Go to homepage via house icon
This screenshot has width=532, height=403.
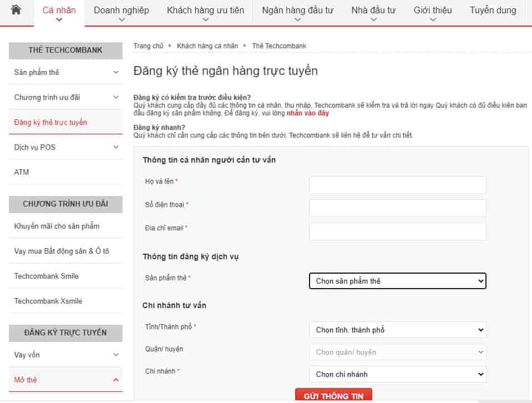click(x=16, y=9)
